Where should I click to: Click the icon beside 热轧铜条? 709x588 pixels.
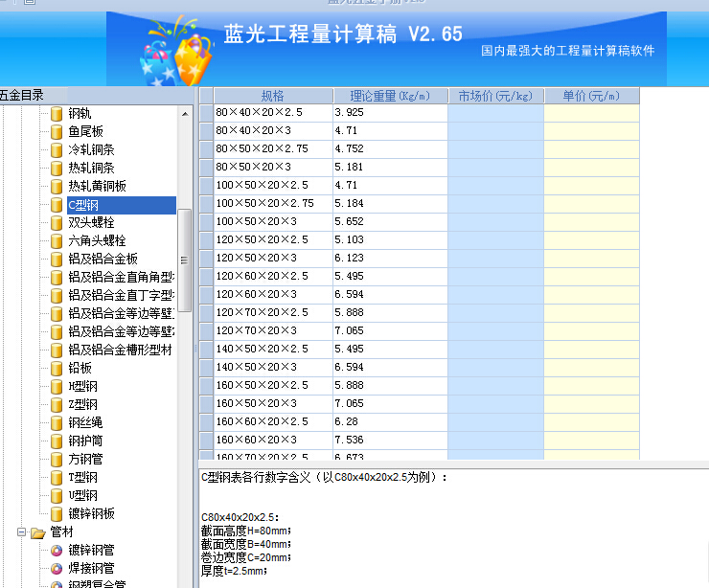click(x=57, y=169)
